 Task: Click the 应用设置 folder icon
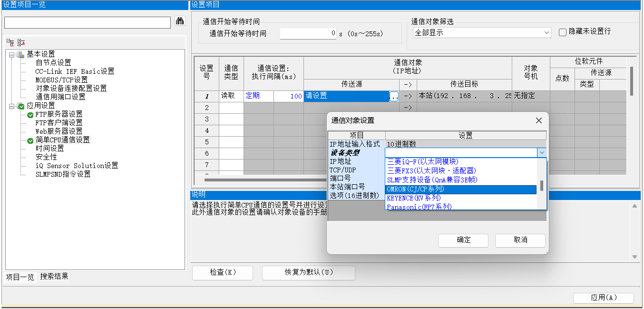click(x=20, y=106)
